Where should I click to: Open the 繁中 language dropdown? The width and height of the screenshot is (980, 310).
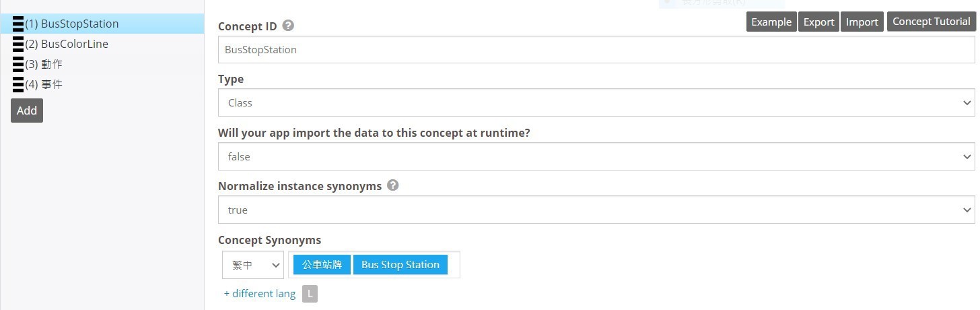253,265
